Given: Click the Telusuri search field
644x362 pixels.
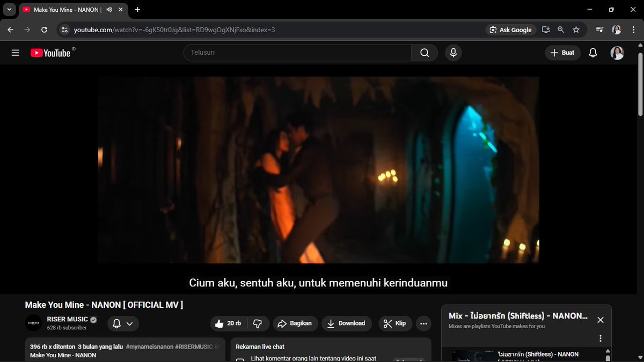Looking at the screenshot, I should (x=298, y=53).
